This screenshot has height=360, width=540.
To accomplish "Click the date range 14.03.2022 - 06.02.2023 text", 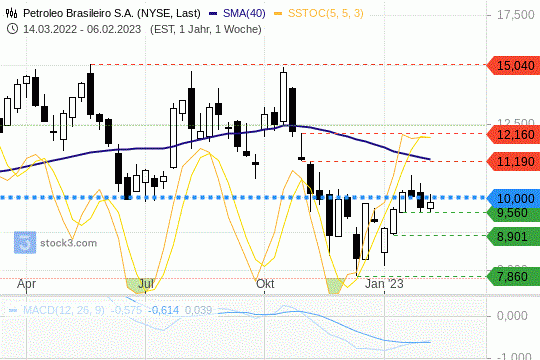I will (x=82, y=29).
